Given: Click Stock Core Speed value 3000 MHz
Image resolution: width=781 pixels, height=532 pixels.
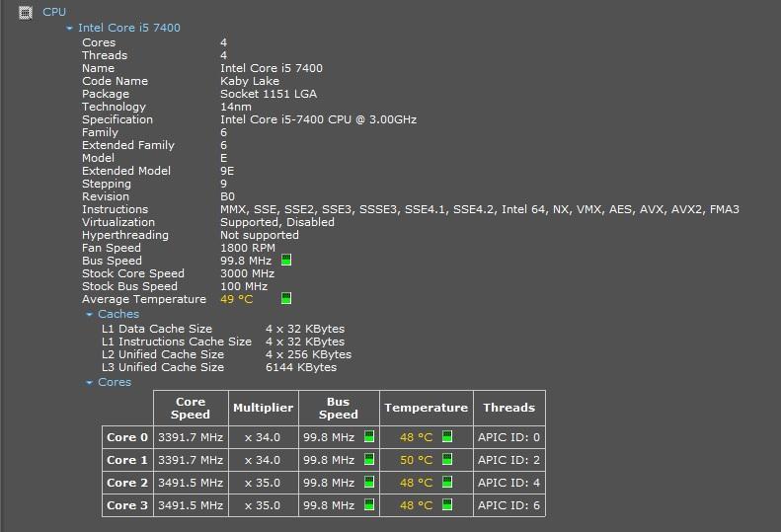Looking at the screenshot, I should point(247,273).
